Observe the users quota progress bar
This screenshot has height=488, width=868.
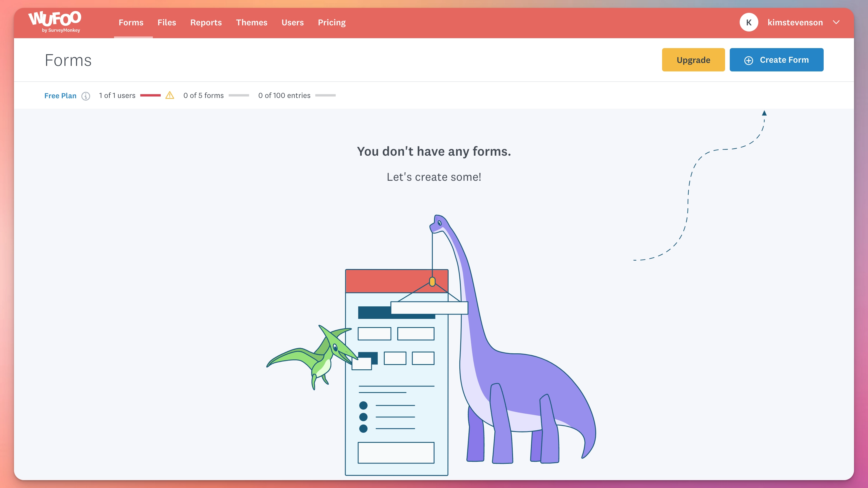(151, 95)
